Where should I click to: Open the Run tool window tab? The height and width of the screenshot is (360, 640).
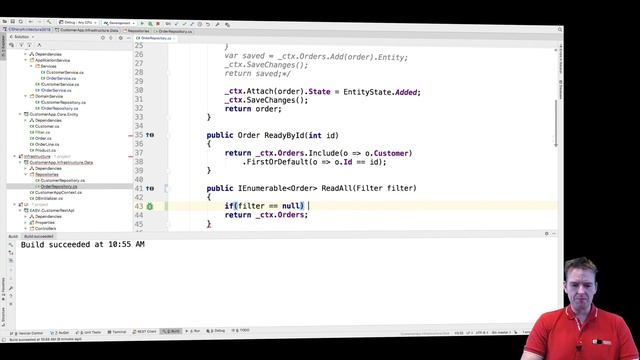click(x=193, y=331)
